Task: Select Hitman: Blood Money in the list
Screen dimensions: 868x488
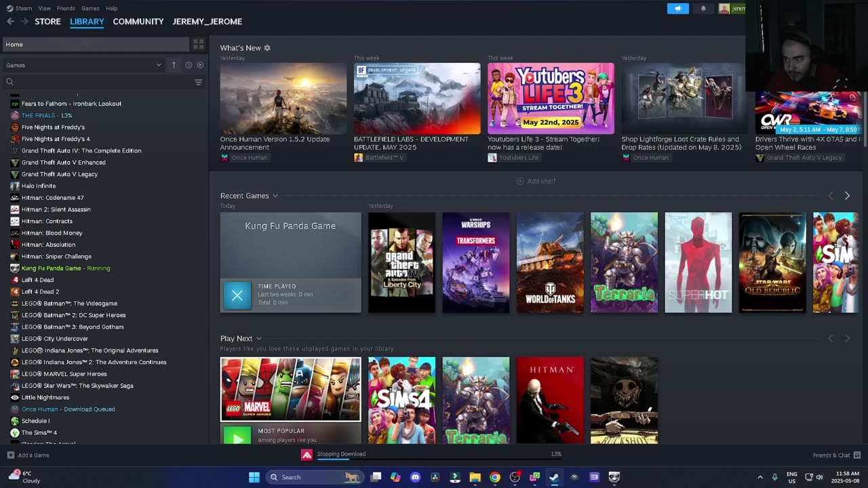Action: coord(52,232)
